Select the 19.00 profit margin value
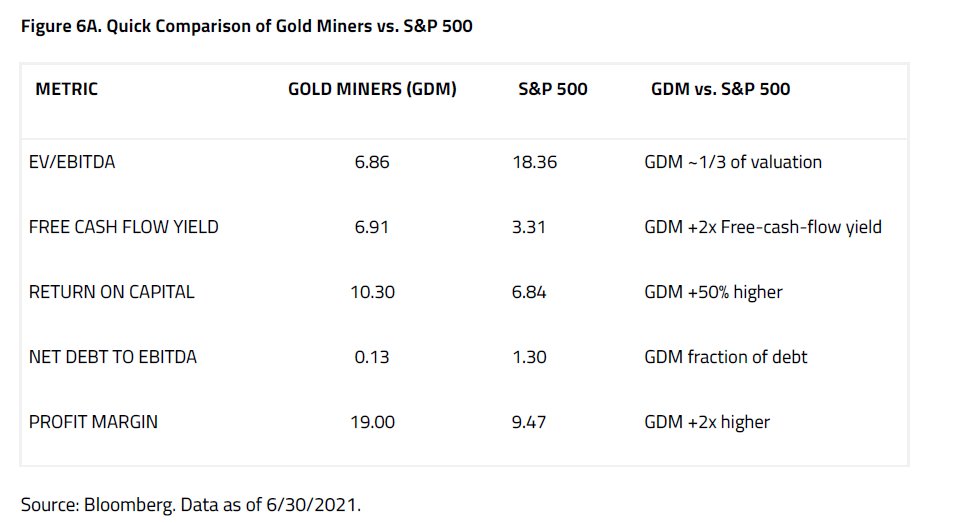Image resolution: width=967 pixels, height=523 pixels. [x=372, y=421]
